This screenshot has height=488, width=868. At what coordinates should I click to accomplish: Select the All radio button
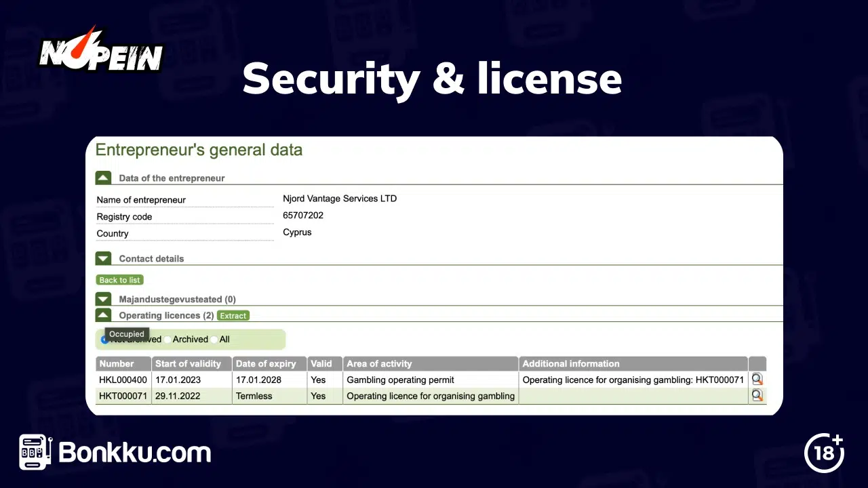pos(214,339)
